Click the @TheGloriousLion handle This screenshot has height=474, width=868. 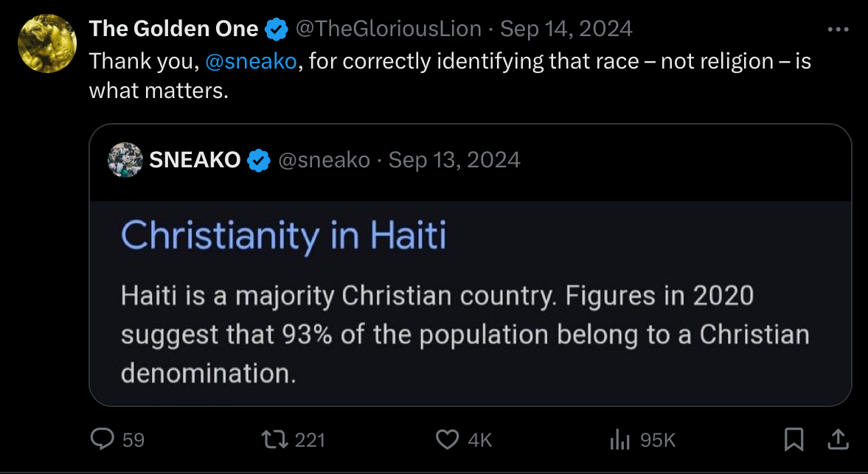click(x=388, y=29)
